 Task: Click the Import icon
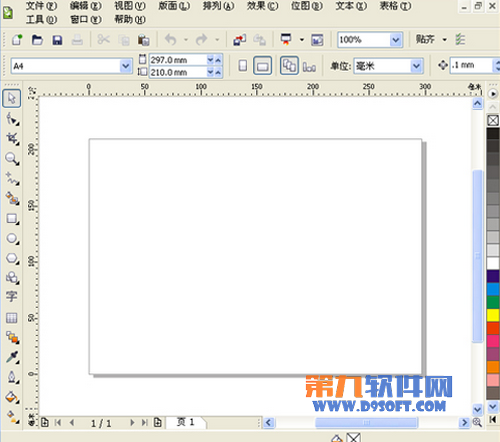click(x=240, y=40)
